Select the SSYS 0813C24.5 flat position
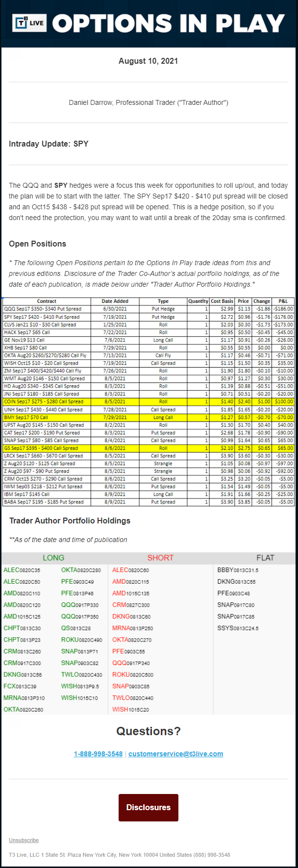The image size is (298, 868). click(238, 628)
